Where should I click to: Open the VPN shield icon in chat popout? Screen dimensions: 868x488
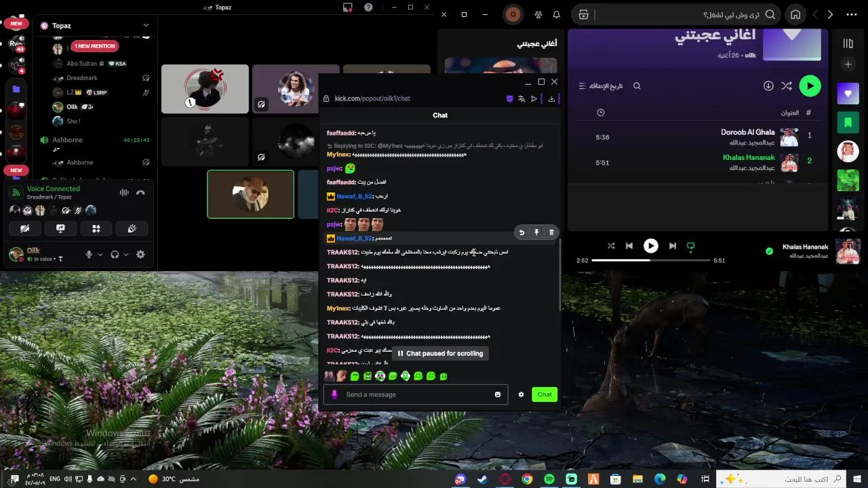point(510,98)
